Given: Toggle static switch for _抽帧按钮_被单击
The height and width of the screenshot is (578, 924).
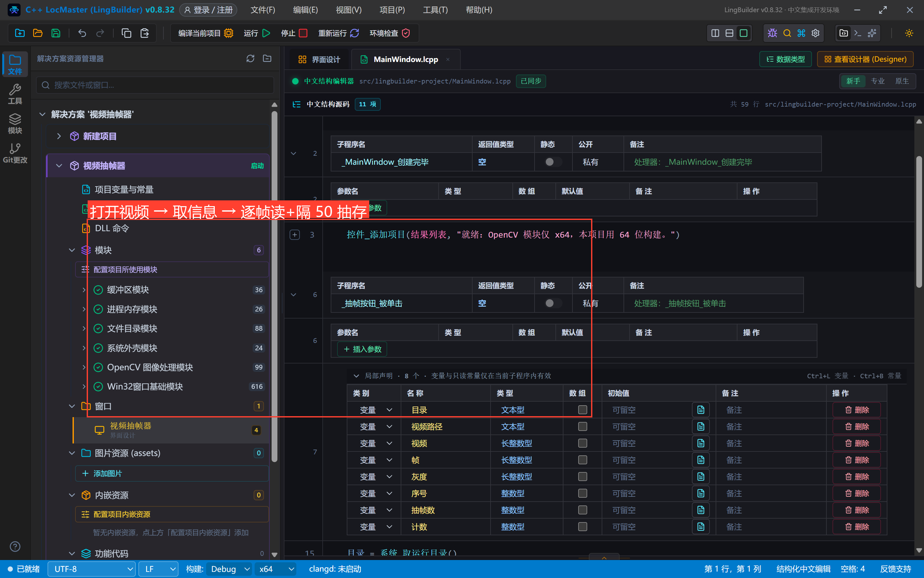Looking at the screenshot, I should tap(553, 303).
